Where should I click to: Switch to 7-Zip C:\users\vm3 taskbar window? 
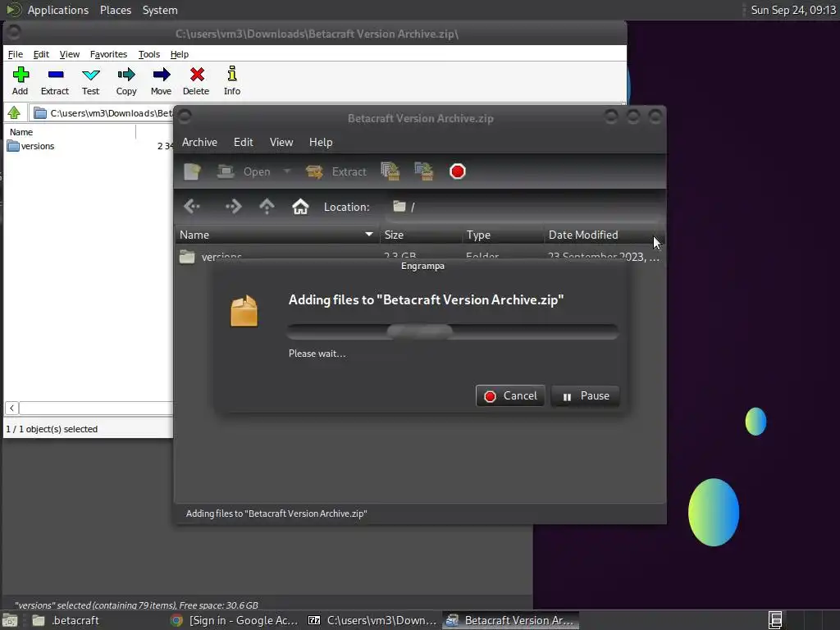(x=373, y=620)
